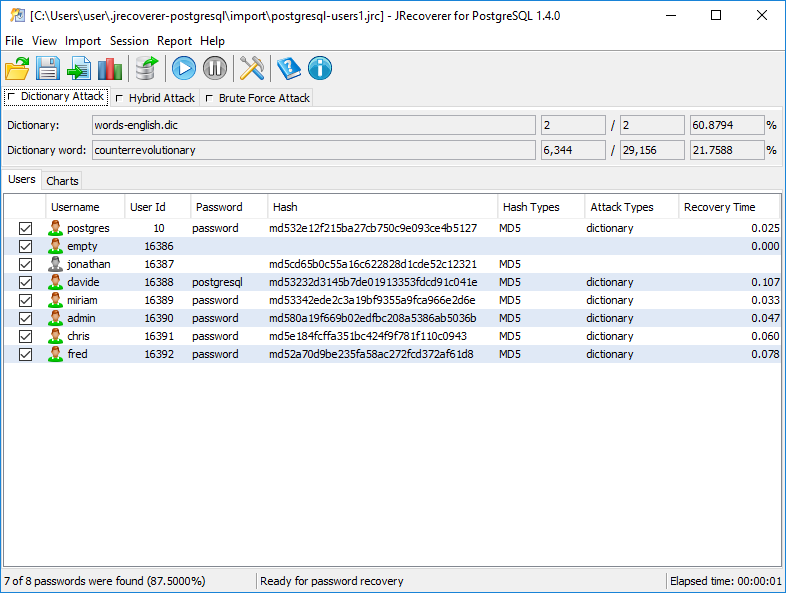The width and height of the screenshot is (786, 593).
Task: Open the File menu
Action: pyautogui.click(x=14, y=41)
